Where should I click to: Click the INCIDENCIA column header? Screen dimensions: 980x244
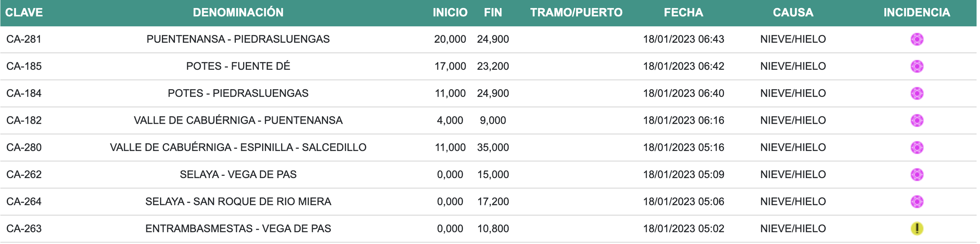pyautogui.click(x=916, y=13)
